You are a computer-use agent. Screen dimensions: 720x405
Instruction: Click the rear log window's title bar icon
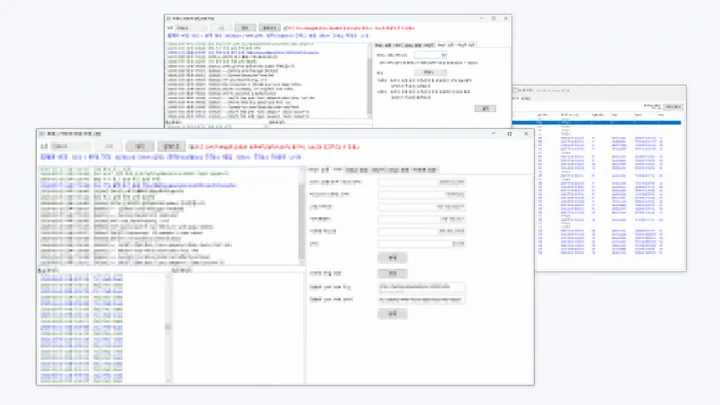pos(169,18)
